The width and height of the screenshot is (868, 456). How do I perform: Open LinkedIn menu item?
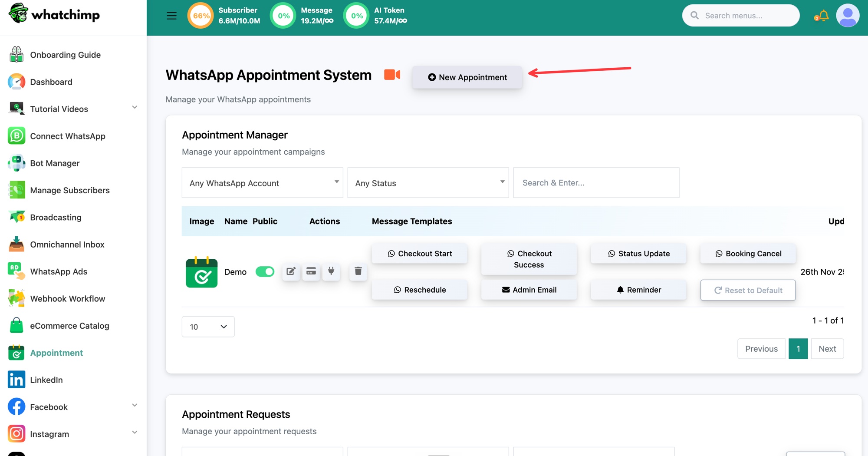click(46, 380)
